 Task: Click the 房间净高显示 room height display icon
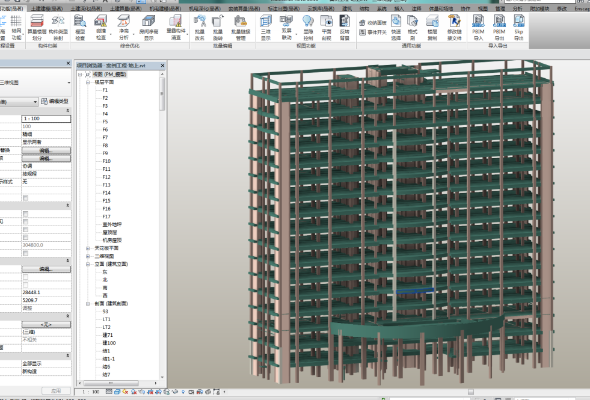[x=149, y=27]
